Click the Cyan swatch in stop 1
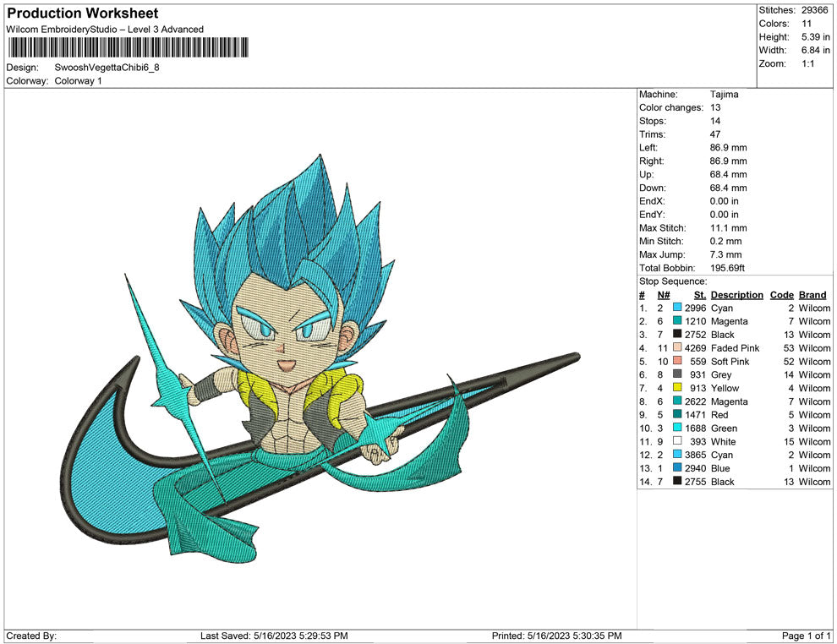Viewport: 837px width, 644px height. coord(677,308)
